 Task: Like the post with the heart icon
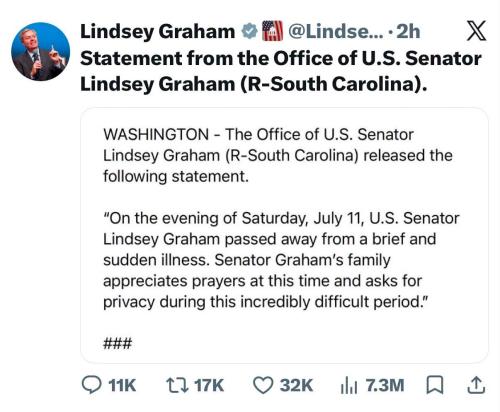pyautogui.click(x=263, y=385)
